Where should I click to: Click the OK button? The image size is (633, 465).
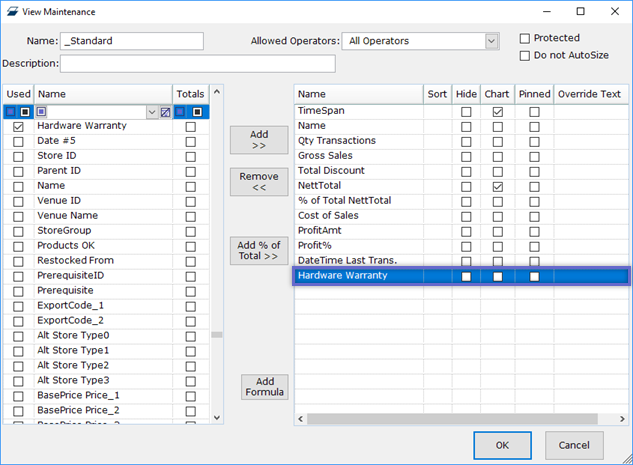pos(502,445)
